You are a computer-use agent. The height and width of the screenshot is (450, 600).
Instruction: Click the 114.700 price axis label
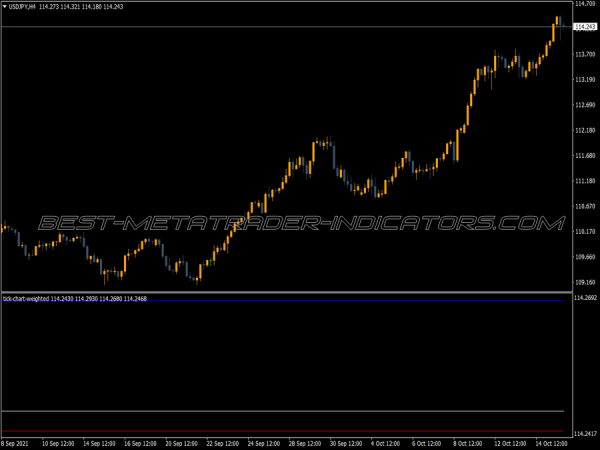coord(585,4)
